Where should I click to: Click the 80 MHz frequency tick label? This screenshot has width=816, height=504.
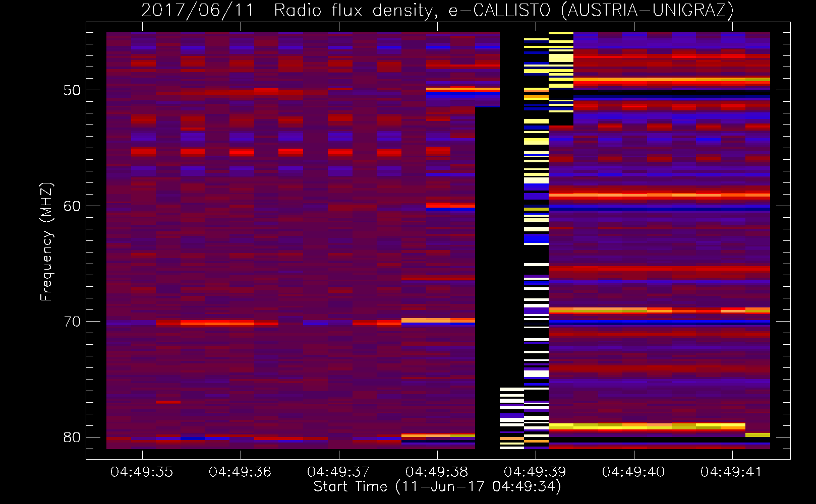72,437
